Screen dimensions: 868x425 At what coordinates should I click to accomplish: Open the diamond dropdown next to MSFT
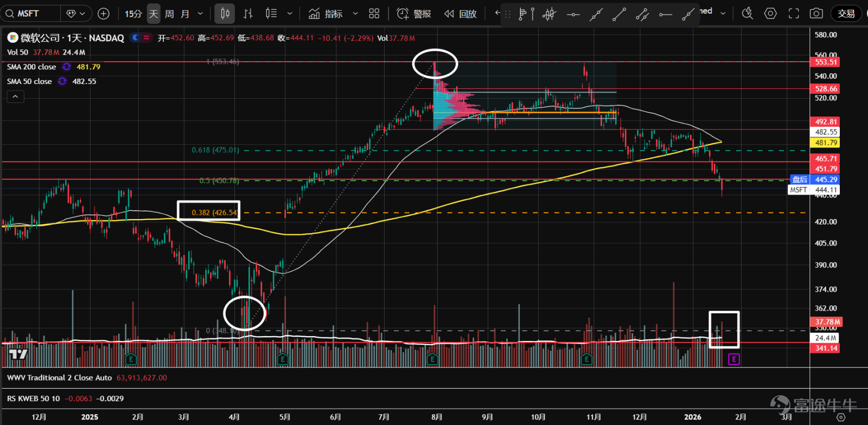point(76,14)
